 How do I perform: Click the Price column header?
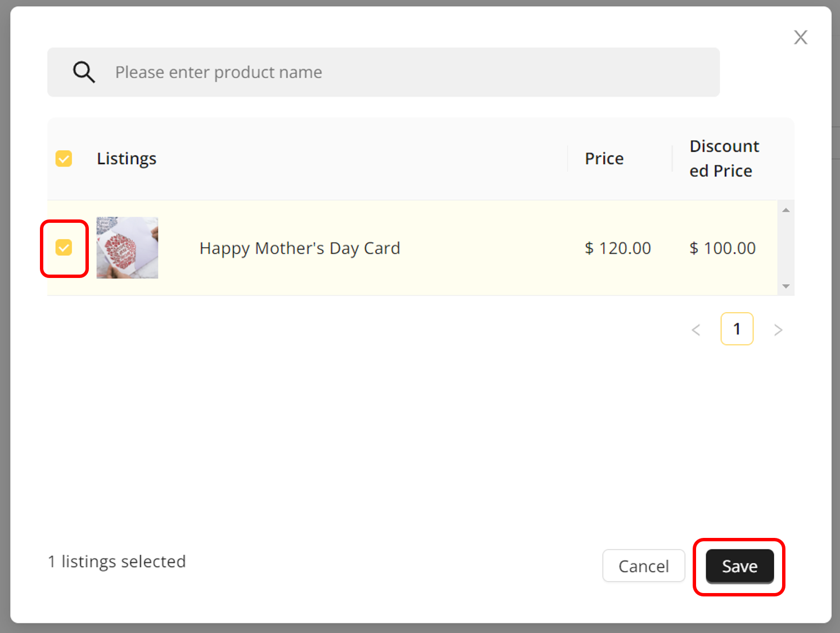pos(604,159)
